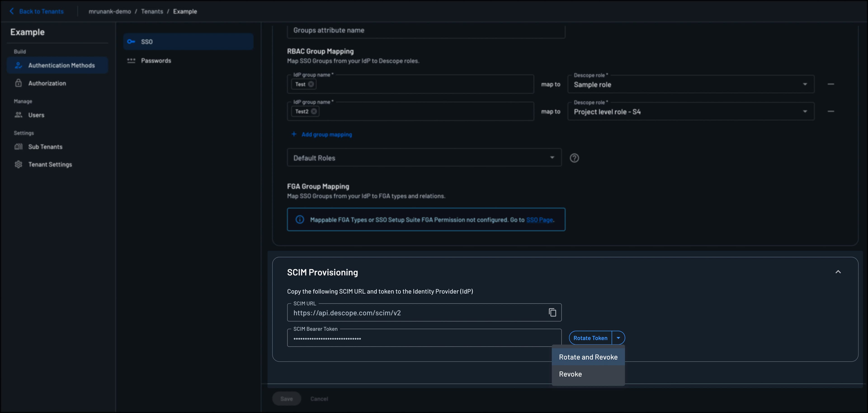Copy the SCIM URL using the copy icon
Viewport: 868px width, 413px height.
tap(552, 313)
